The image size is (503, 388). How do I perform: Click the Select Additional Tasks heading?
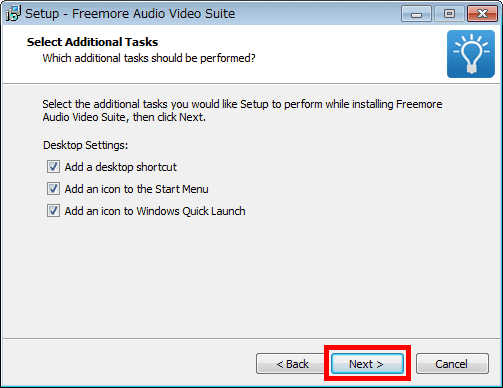point(92,42)
